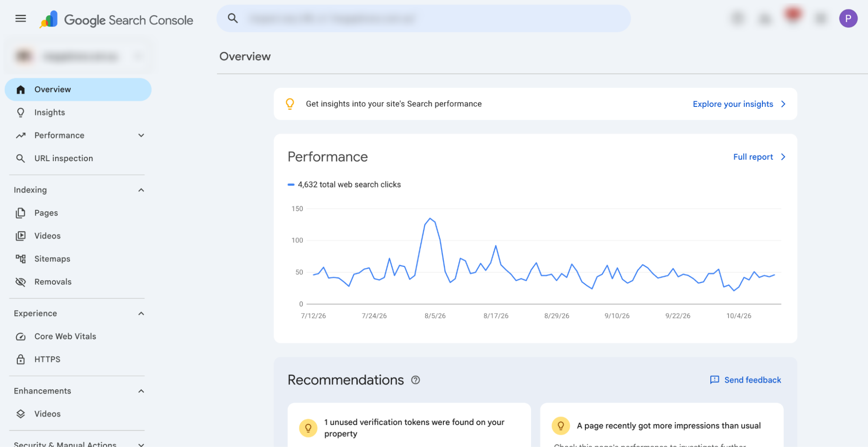Click the unused verification tokens lightbulb icon
The width and height of the screenshot is (868, 447).
click(x=308, y=428)
